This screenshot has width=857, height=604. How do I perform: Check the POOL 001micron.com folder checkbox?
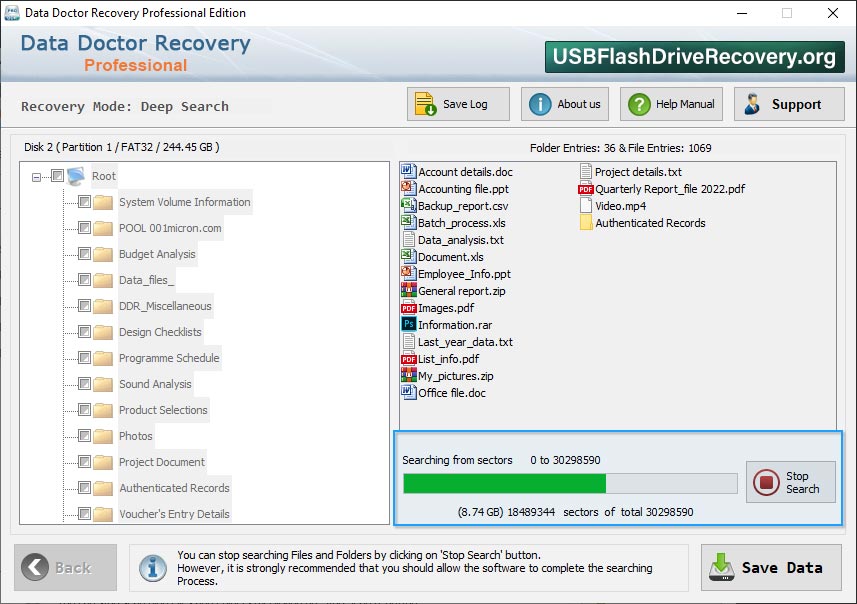pyautogui.click(x=84, y=227)
